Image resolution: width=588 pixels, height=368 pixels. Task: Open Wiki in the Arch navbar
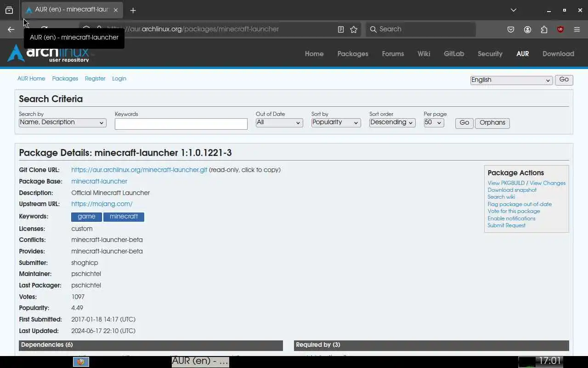(424, 54)
